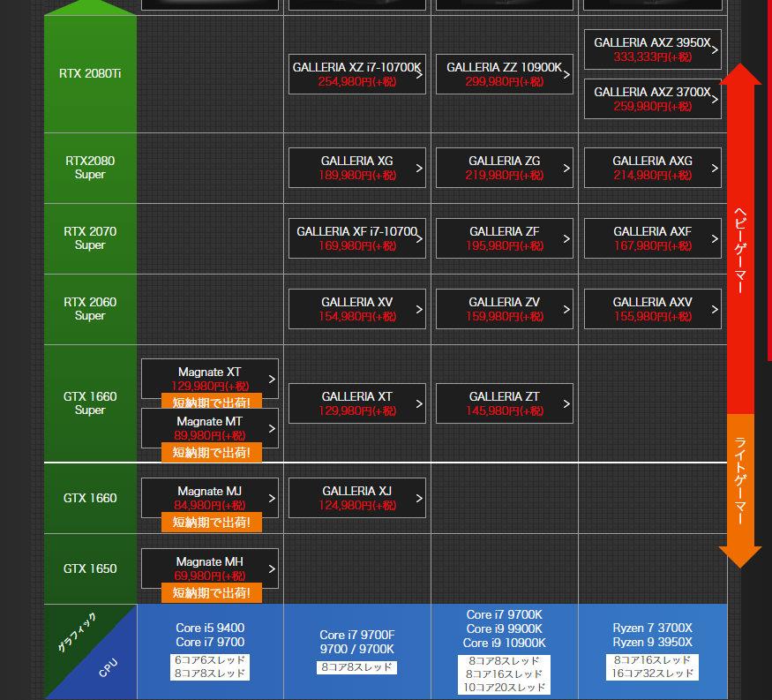
Task: Open the GALLERIA AXZ 3700X product link
Action: tap(652, 99)
